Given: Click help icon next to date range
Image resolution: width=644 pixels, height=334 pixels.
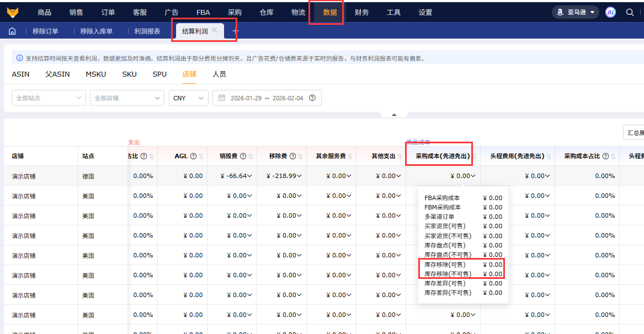Looking at the screenshot, I should [312, 98].
